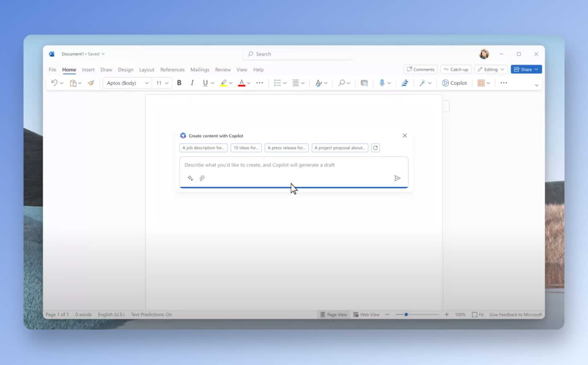The image size is (588, 365).
Task: Toggle bold formatting
Action: click(x=179, y=83)
